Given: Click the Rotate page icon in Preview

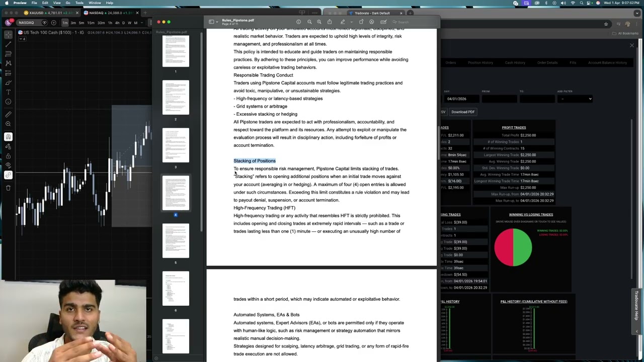Looking at the screenshot, I should pos(361,22).
